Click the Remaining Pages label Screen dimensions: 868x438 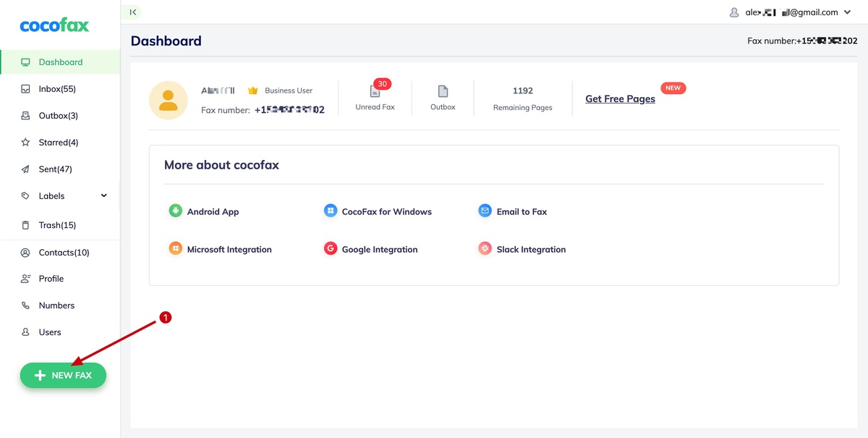(522, 108)
